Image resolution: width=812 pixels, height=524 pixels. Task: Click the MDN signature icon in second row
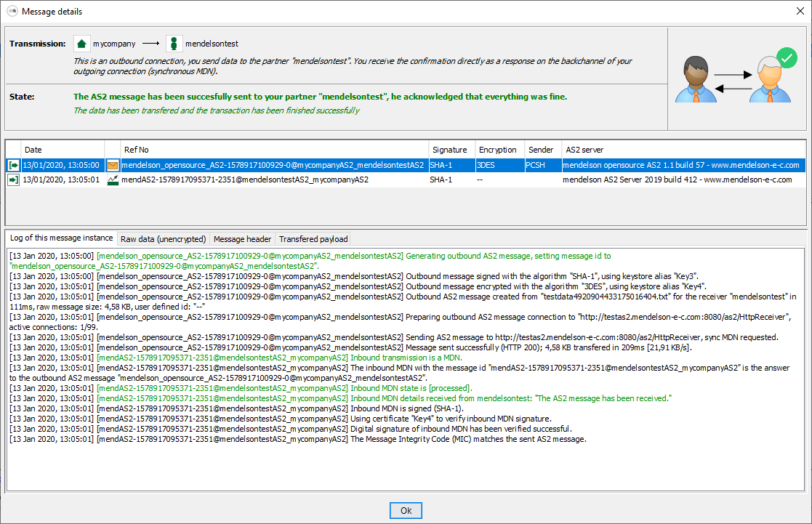[x=113, y=180]
